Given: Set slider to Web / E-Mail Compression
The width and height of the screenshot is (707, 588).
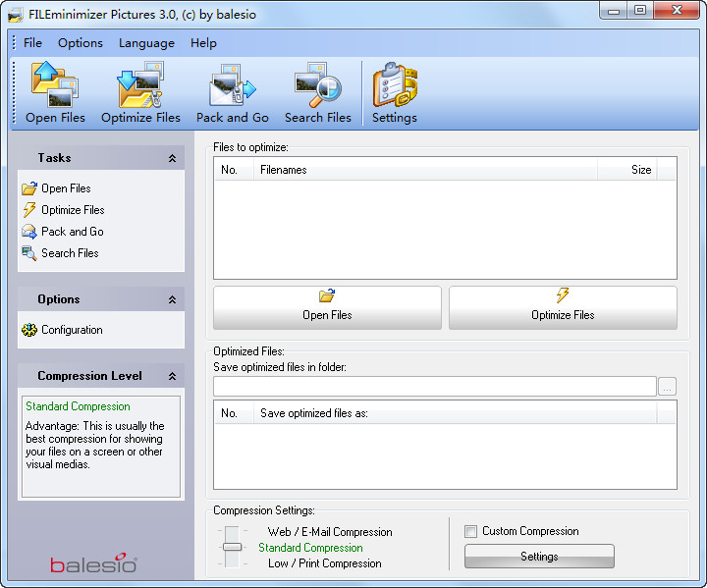Looking at the screenshot, I should point(330,532).
